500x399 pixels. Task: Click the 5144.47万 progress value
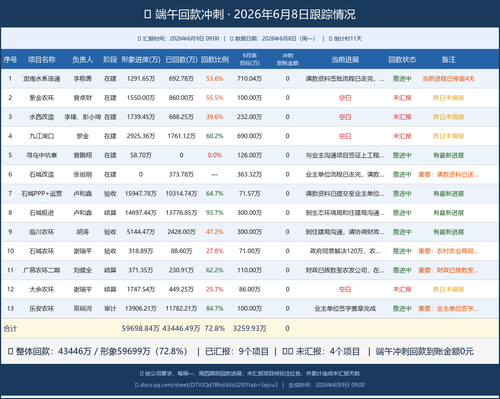[x=141, y=232]
